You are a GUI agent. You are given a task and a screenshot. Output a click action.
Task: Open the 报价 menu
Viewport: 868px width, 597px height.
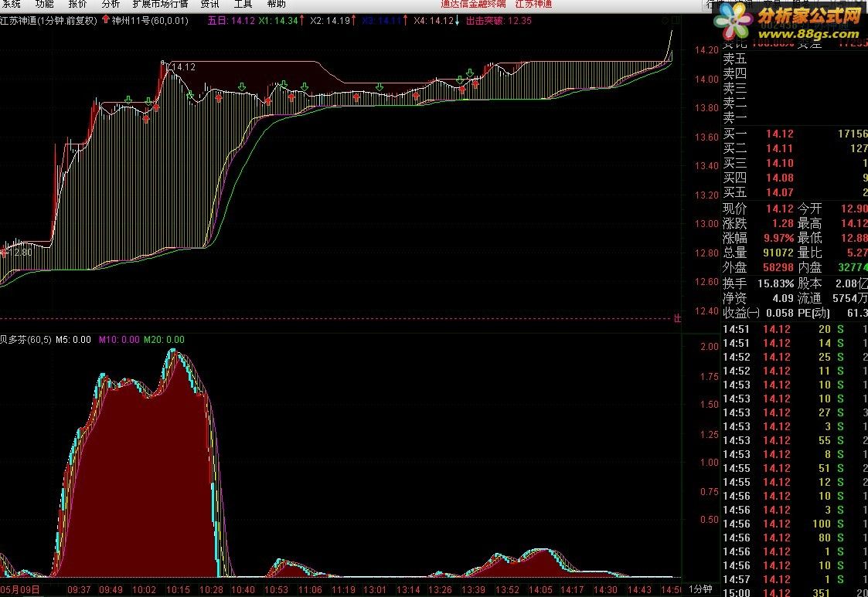pos(77,4)
